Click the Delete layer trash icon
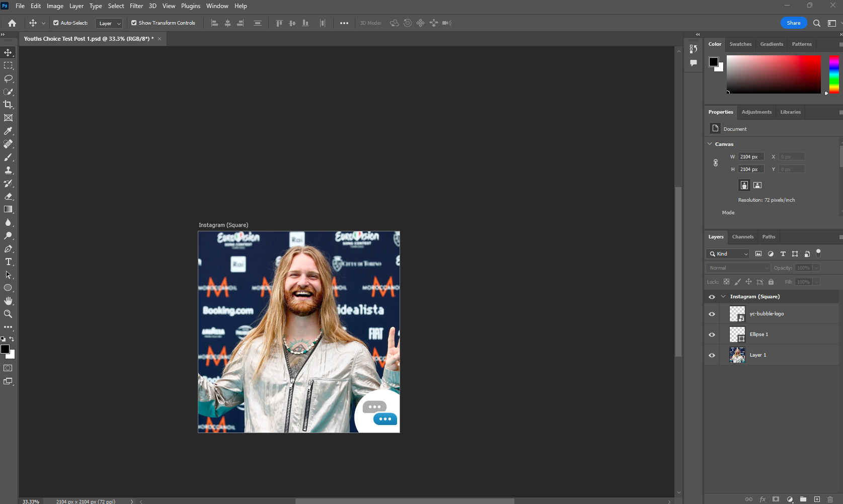The height and width of the screenshot is (504, 843). click(829, 499)
